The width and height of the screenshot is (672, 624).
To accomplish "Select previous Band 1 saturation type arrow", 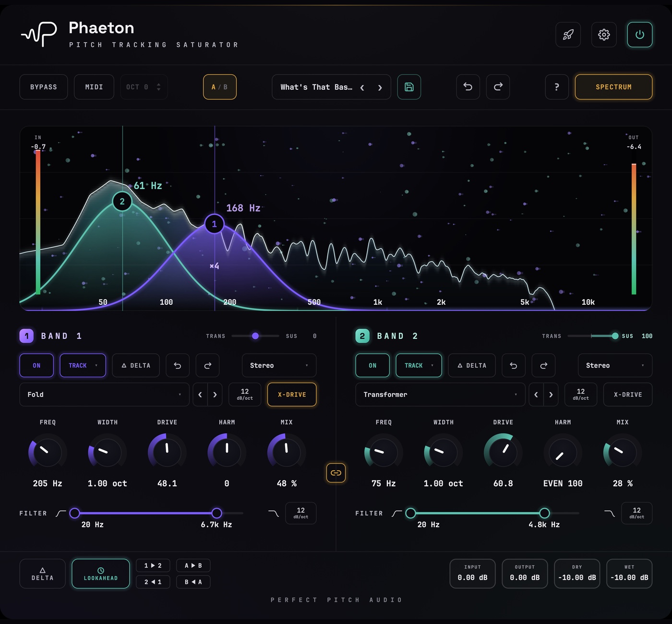I will point(200,395).
